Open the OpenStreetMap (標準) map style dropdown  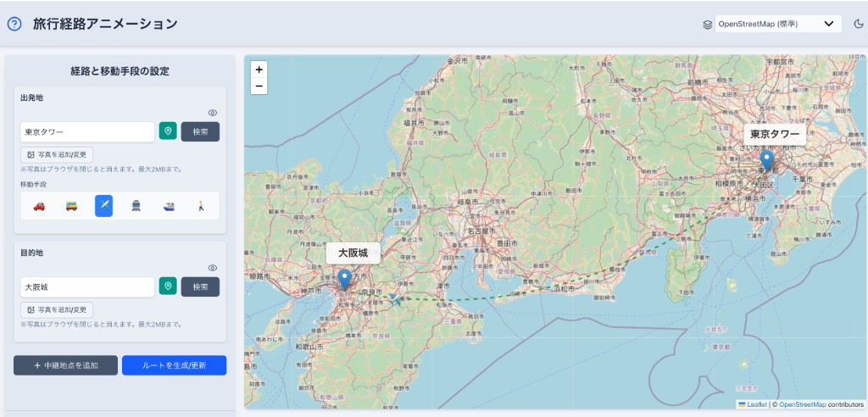coord(777,25)
